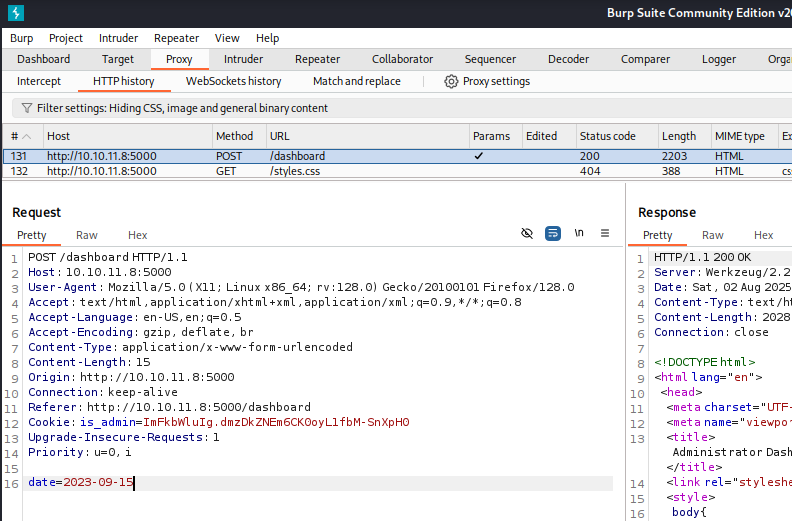Open the Decoder tool tab
The image size is (792, 521).
[568, 59]
